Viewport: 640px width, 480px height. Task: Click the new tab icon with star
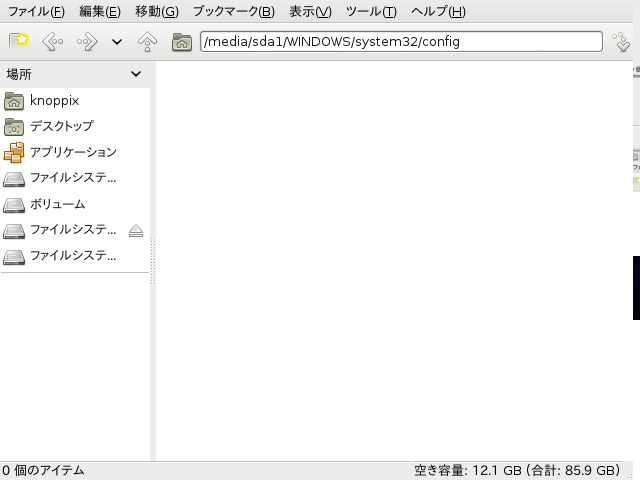click(19, 41)
